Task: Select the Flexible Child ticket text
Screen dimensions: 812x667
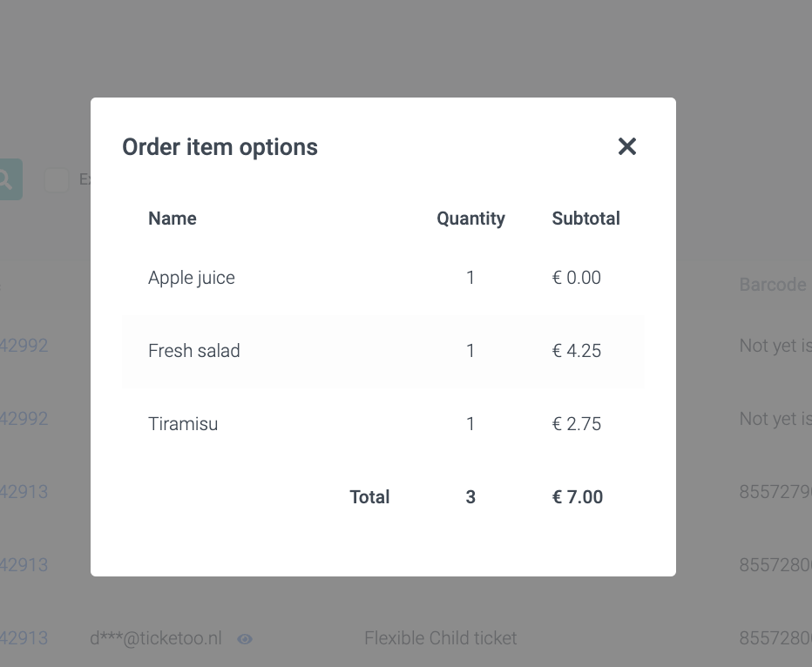Action: [440, 638]
